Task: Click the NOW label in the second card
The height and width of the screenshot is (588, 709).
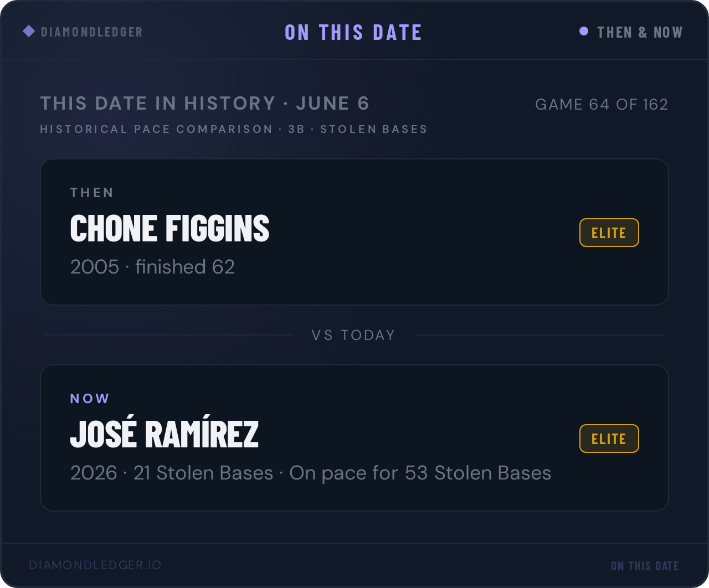Action: [x=90, y=399]
